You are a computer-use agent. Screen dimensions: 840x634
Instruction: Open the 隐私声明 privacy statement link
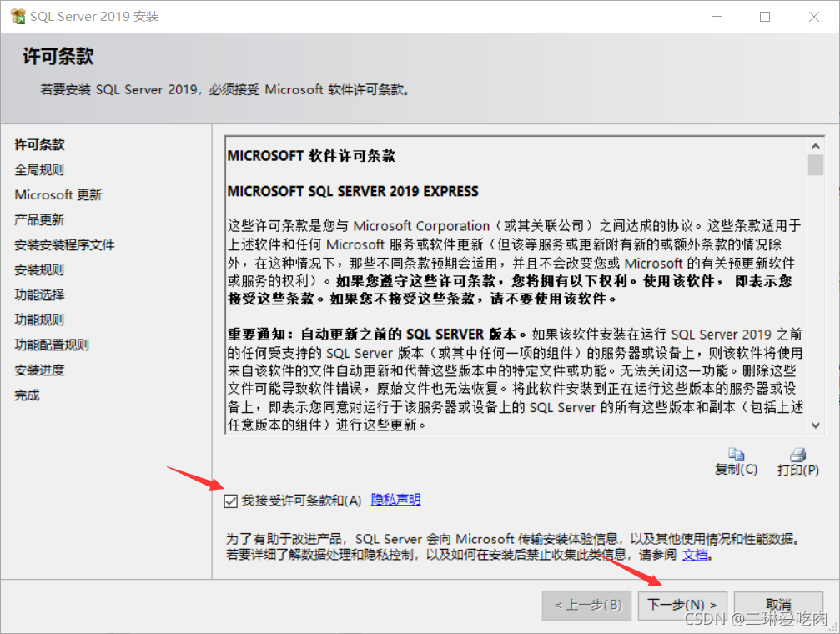396,500
